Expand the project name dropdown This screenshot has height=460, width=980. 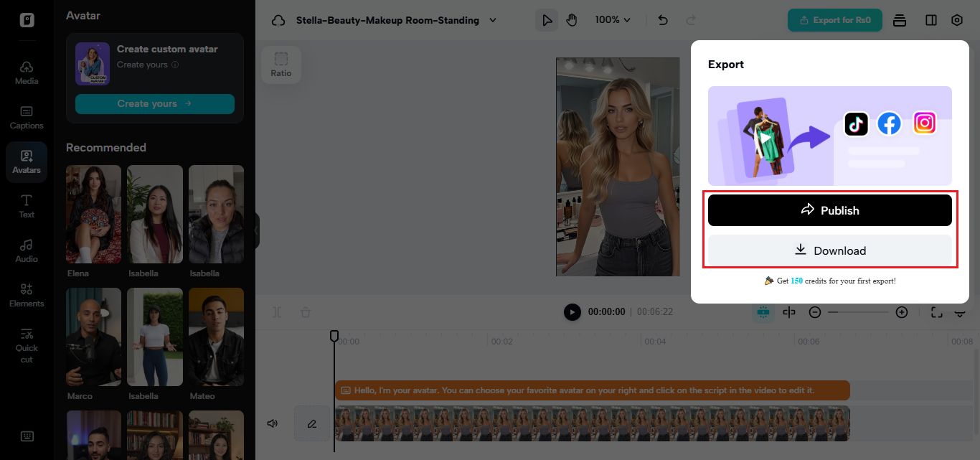493,20
